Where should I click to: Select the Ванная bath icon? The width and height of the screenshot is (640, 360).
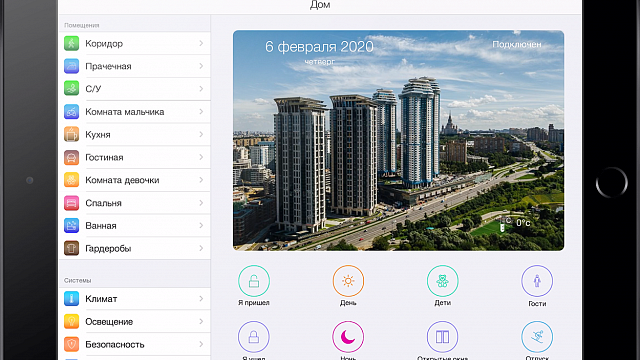pyautogui.click(x=71, y=225)
